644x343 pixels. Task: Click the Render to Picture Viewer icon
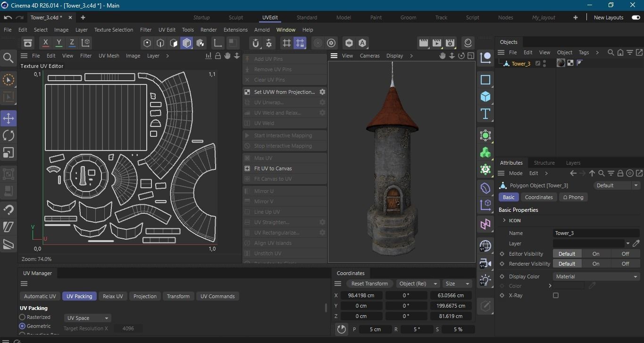pyautogui.click(x=437, y=43)
